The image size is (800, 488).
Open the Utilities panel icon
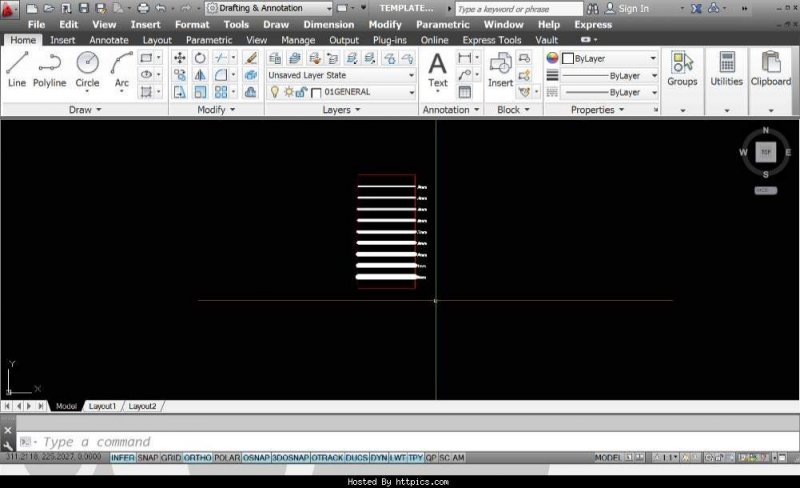(x=726, y=70)
